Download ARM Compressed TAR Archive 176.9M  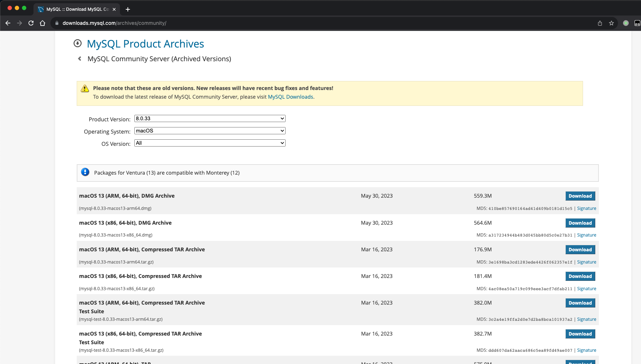pos(580,250)
